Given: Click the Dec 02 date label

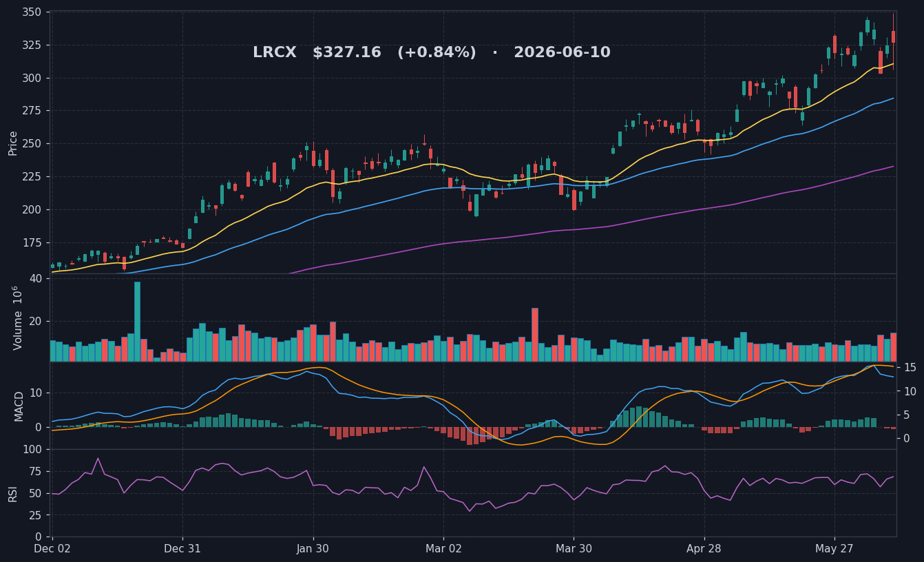Looking at the screenshot, I should pyautogui.click(x=52, y=549).
